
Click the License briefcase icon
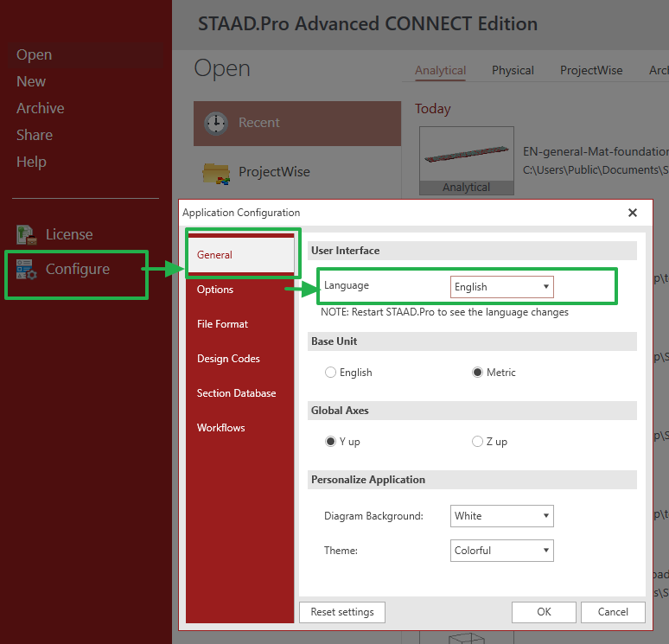tap(27, 235)
